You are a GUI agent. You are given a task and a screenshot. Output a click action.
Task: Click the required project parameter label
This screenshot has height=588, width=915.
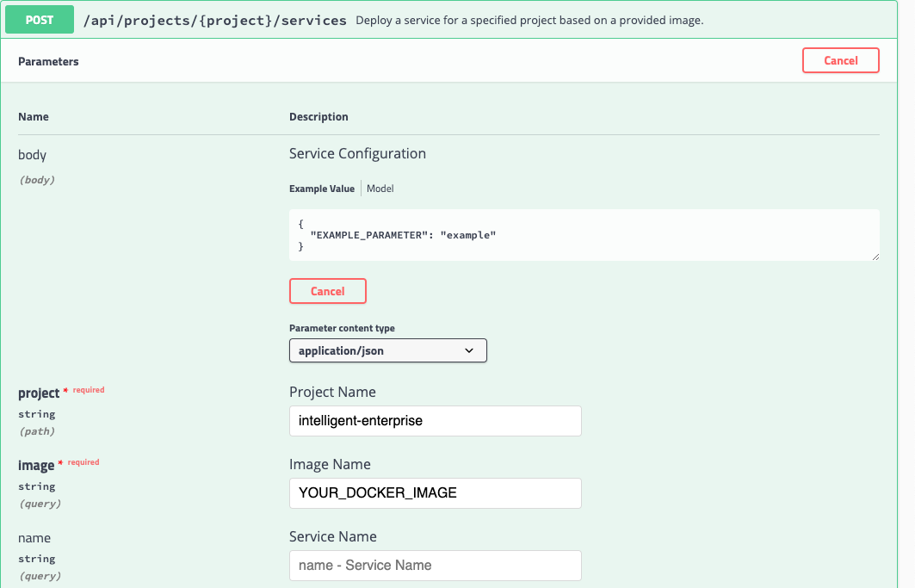(39, 393)
